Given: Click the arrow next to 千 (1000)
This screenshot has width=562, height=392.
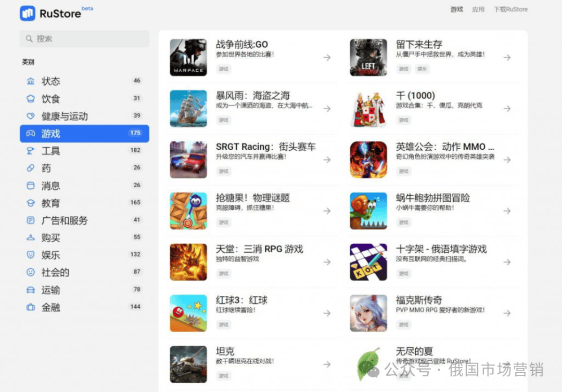Looking at the screenshot, I should click(x=507, y=109).
